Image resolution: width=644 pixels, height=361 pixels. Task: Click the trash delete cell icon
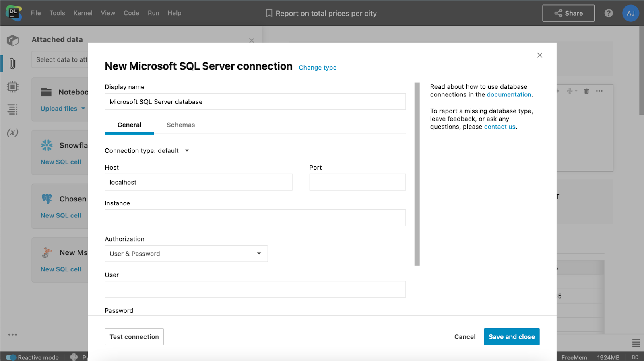pos(586,91)
